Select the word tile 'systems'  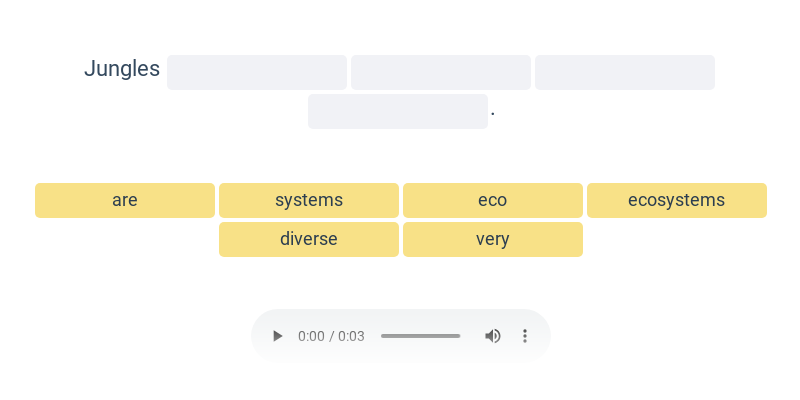click(309, 200)
